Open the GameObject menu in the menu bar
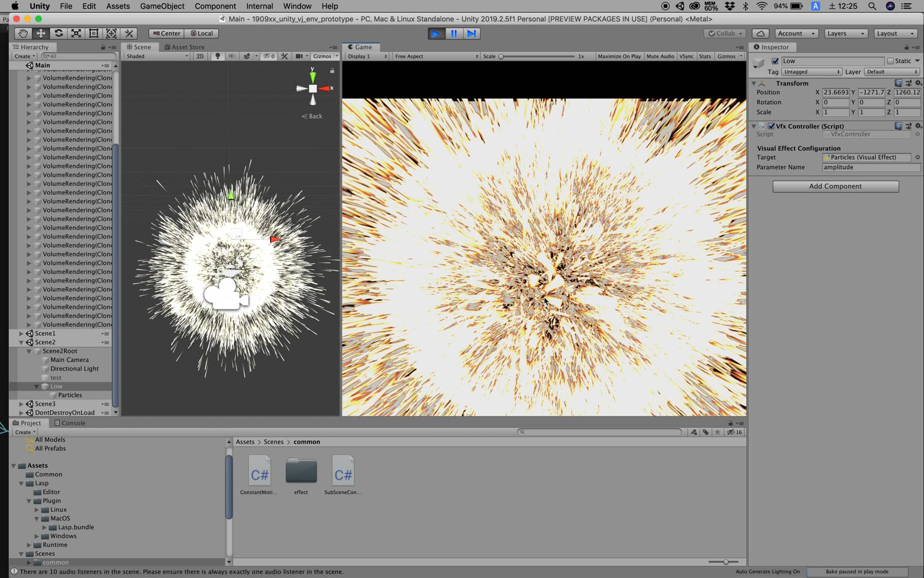The width and height of the screenshot is (924, 578). [162, 6]
